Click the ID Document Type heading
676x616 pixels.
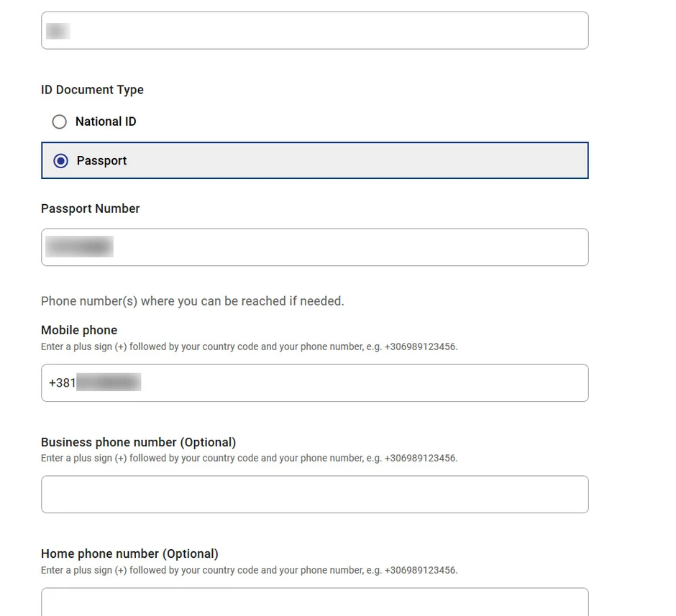[x=92, y=90]
